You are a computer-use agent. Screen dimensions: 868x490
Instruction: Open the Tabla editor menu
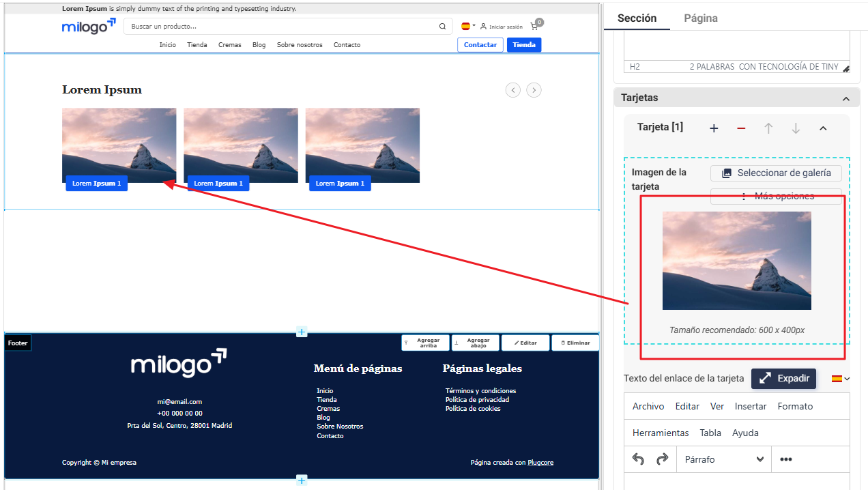pos(710,433)
